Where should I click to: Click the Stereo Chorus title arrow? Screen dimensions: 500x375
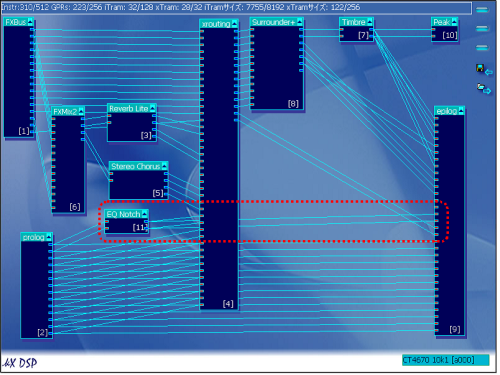click(164, 166)
